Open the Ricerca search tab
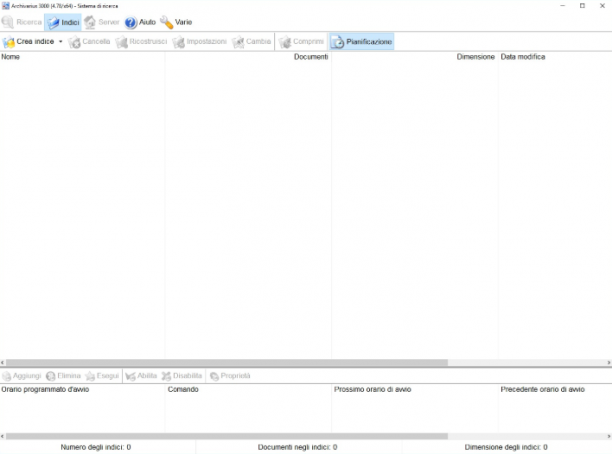Image resolution: width=612 pixels, height=454 pixels. coord(22,22)
